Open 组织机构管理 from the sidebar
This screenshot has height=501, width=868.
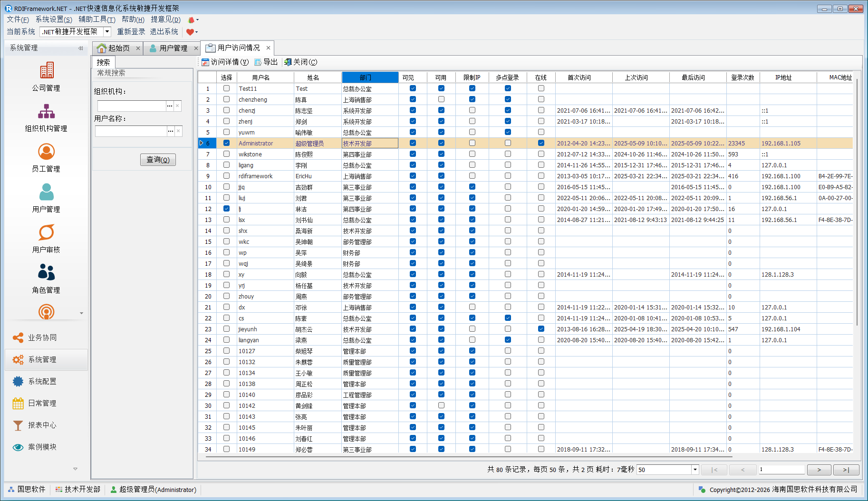point(47,112)
